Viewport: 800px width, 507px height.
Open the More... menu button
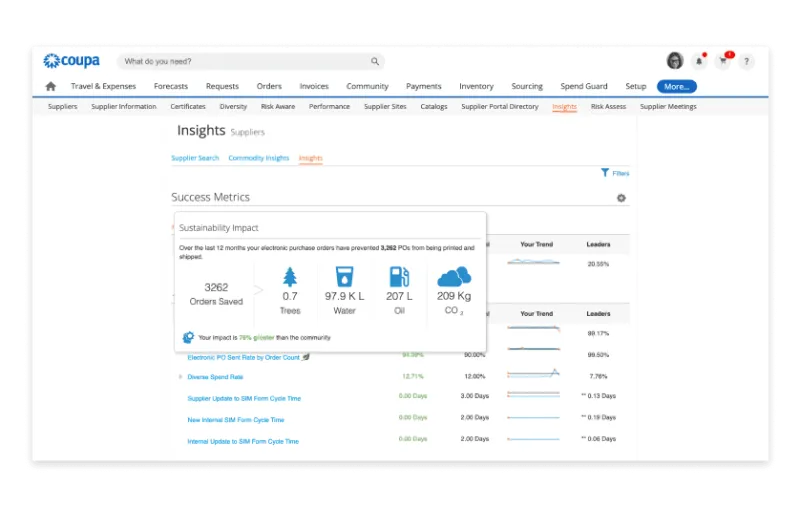tap(677, 87)
